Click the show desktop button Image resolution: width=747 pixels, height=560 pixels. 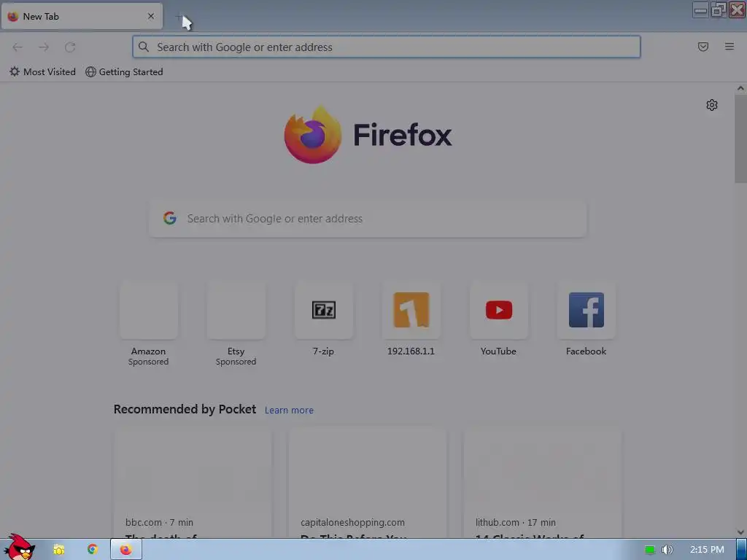pos(741,550)
